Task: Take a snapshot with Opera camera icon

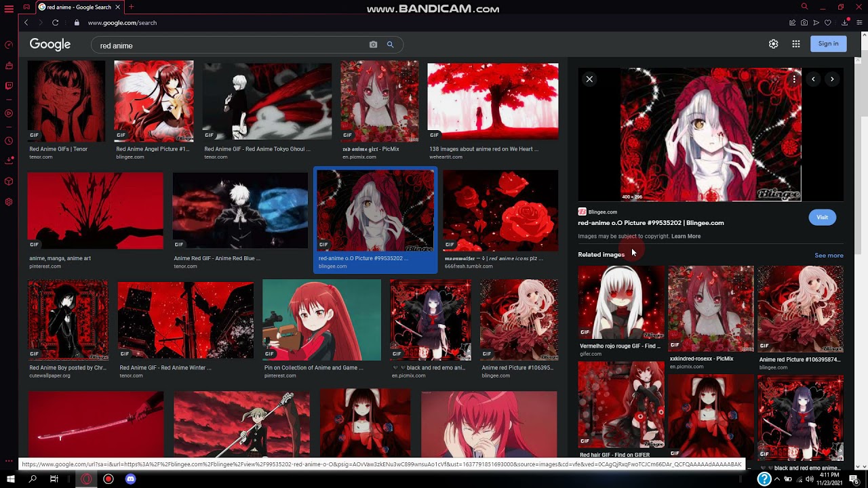Action: [804, 22]
